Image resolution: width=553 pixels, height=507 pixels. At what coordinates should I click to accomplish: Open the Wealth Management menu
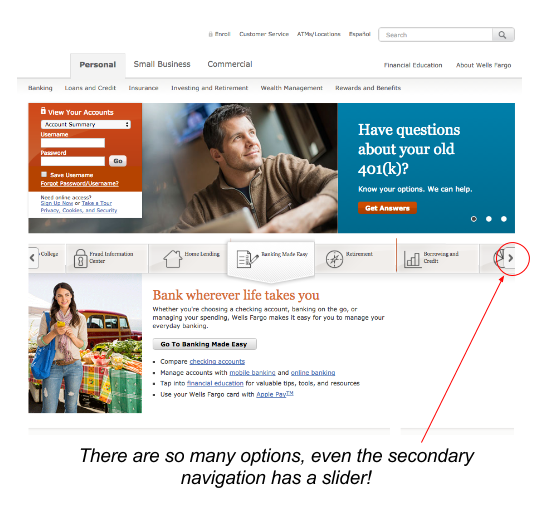pos(291,88)
